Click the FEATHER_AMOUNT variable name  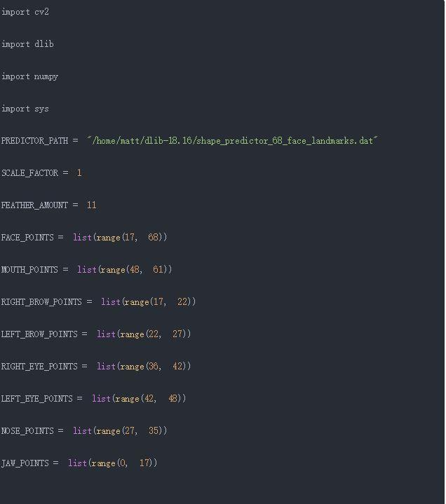pyautogui.click(x=34, y=205)
